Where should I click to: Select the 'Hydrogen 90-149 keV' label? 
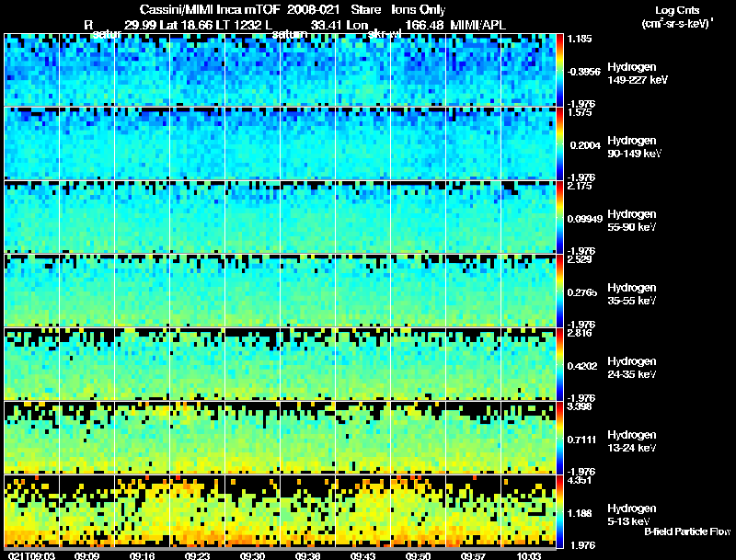(635, 147)
